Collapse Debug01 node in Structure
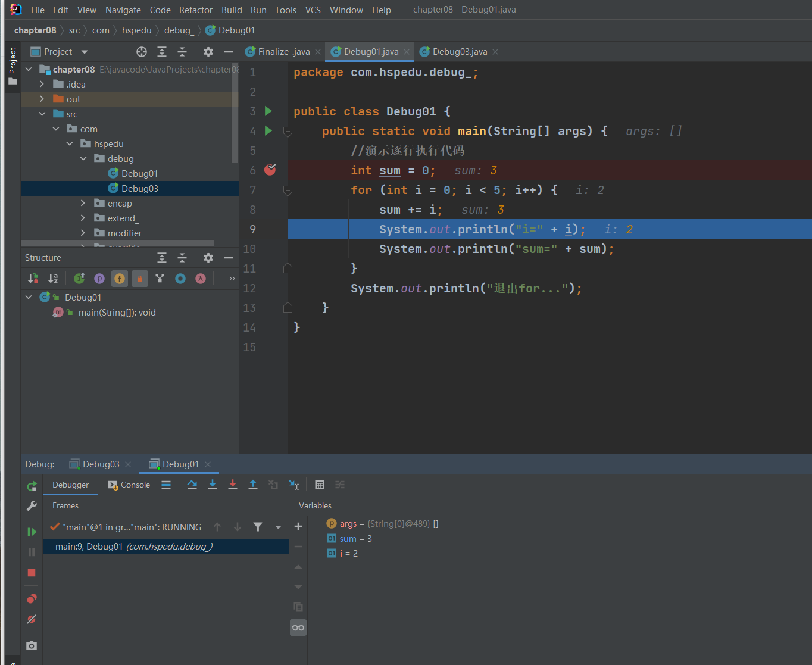Screen dimensions: 812x665 coord(29,296)
